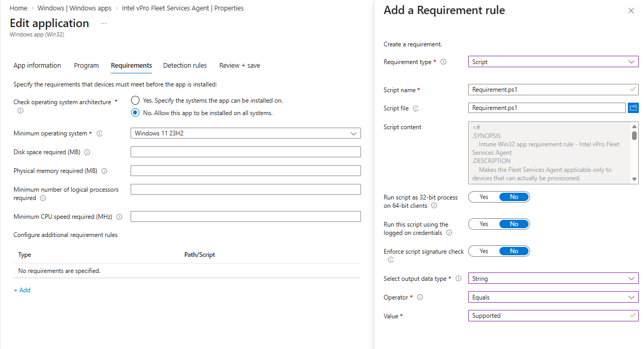Viewport: 644px width, 349px height.
Task: Click the Minimum CPU speed input field
Action: (x=246, y=217)
